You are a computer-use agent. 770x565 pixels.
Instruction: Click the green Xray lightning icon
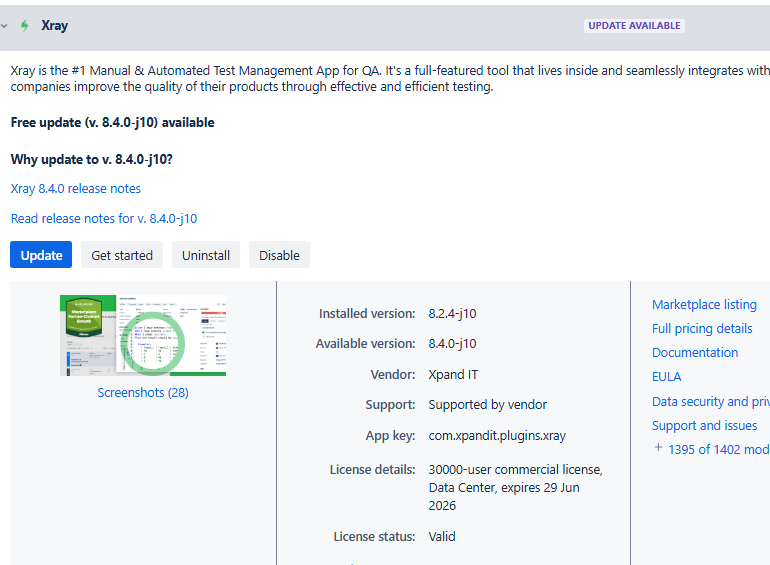25,26
